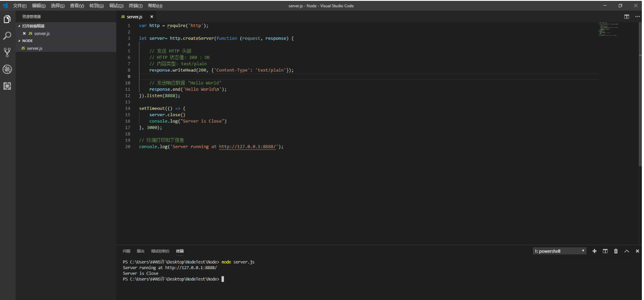Click the response.writeHead line

(x=221, y=70)
